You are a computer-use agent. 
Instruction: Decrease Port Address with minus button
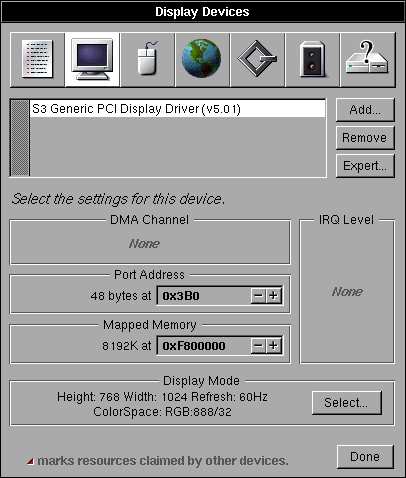[258, 296]
